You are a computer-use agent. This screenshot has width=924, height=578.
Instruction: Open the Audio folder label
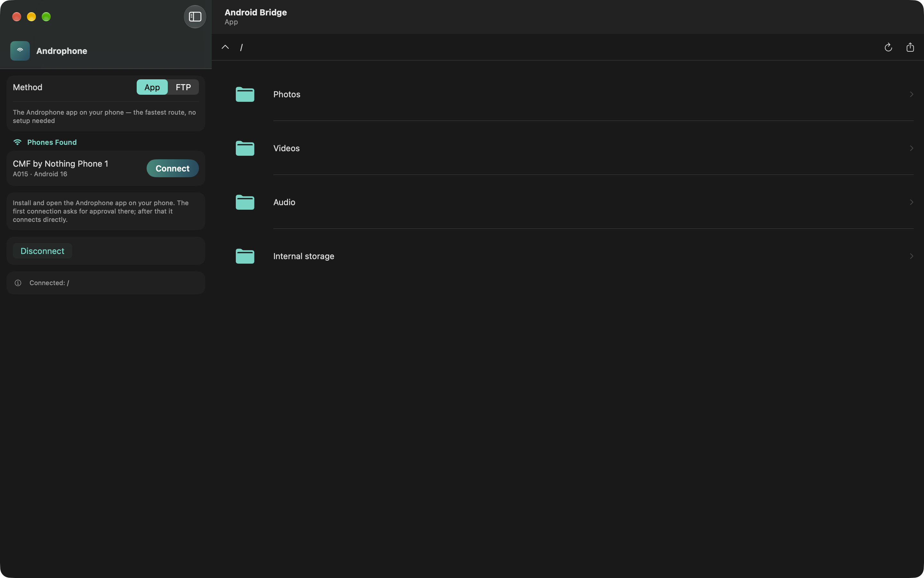(284, 202)
